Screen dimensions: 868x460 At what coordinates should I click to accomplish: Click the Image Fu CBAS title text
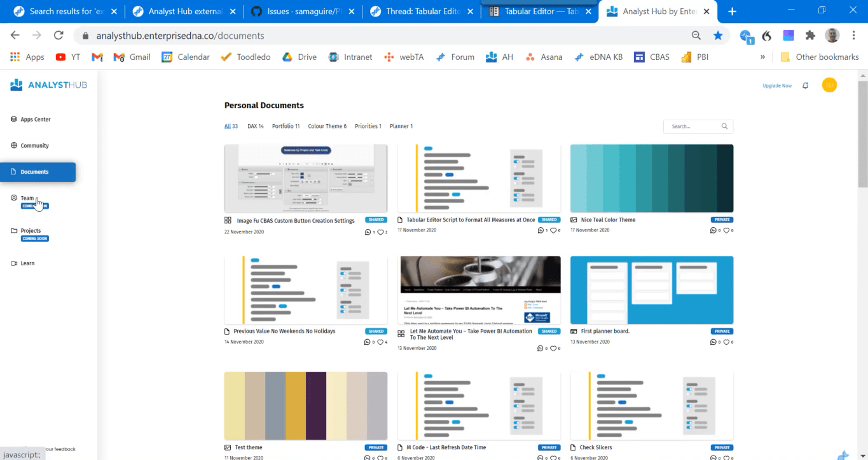coord(296,221)
